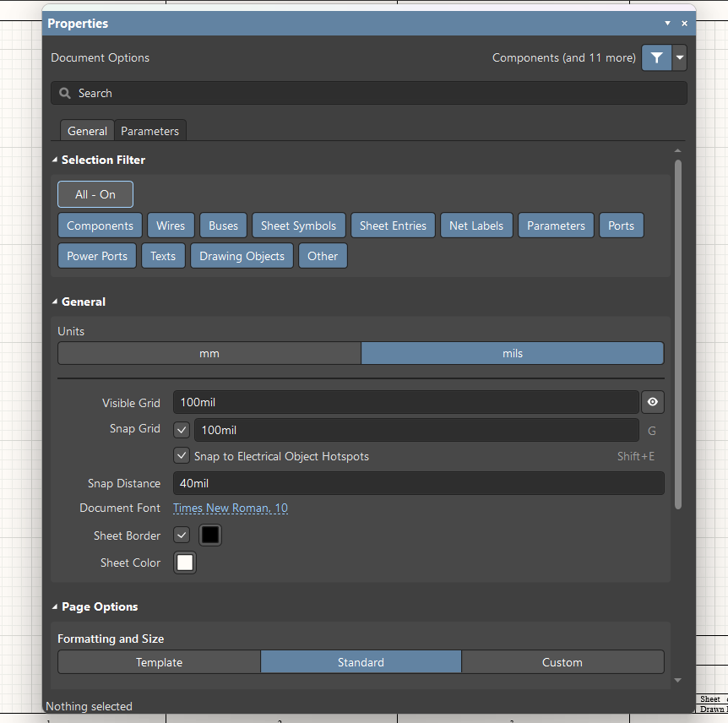Open the Times New Roman, 10 font link
This screenshot has width=728, height=723.
pyautogui.click(x=231, y=508)
